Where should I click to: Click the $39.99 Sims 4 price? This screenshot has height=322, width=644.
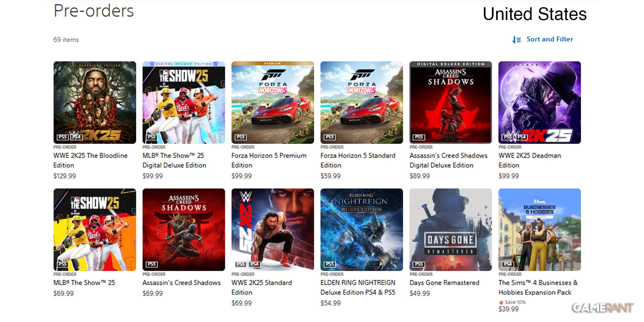pos(508,309)
